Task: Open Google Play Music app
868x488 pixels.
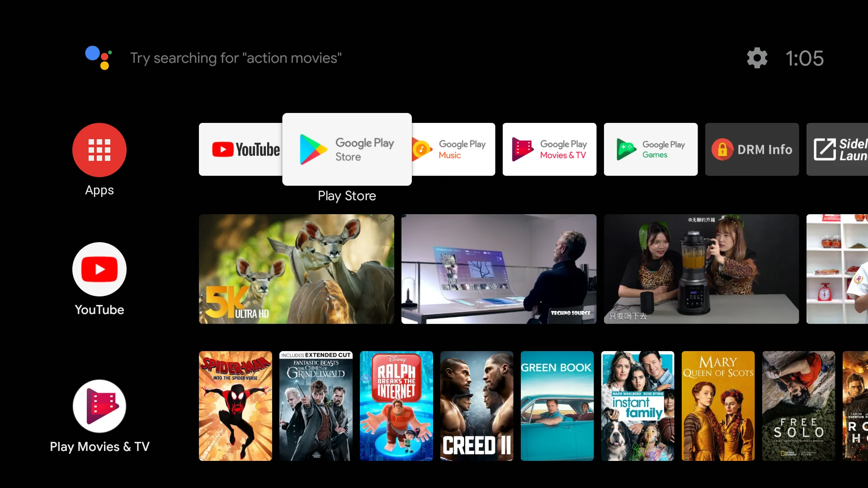Action: point(449,150)
